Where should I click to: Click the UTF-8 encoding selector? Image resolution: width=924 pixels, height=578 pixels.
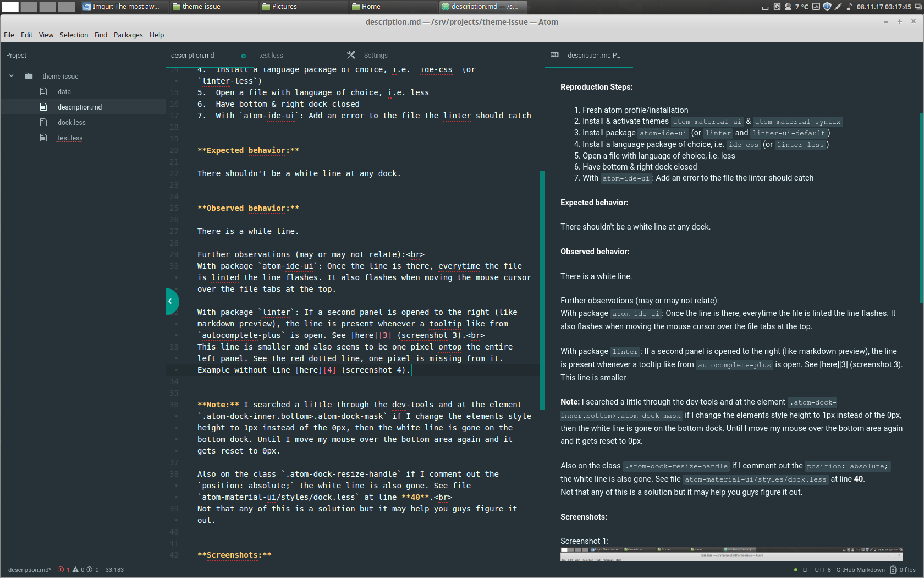823,570
